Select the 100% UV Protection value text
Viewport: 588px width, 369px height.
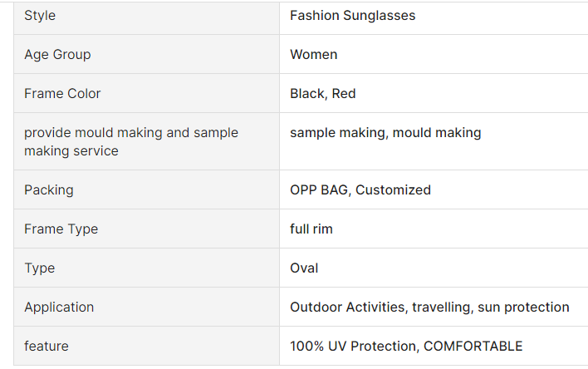tap(353, 347)
